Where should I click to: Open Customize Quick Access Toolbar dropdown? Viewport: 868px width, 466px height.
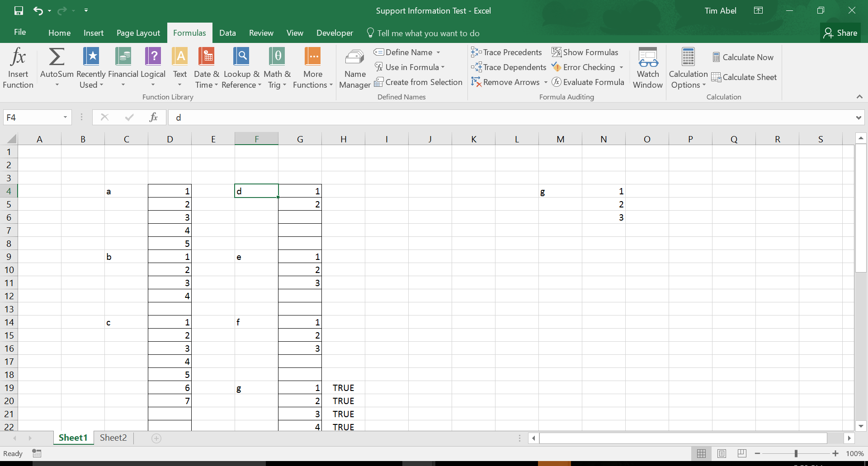(x=86, y=10)
